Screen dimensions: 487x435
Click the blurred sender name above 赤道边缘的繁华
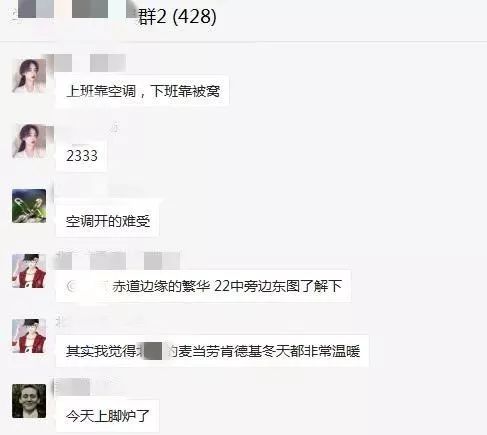[117, 260]
